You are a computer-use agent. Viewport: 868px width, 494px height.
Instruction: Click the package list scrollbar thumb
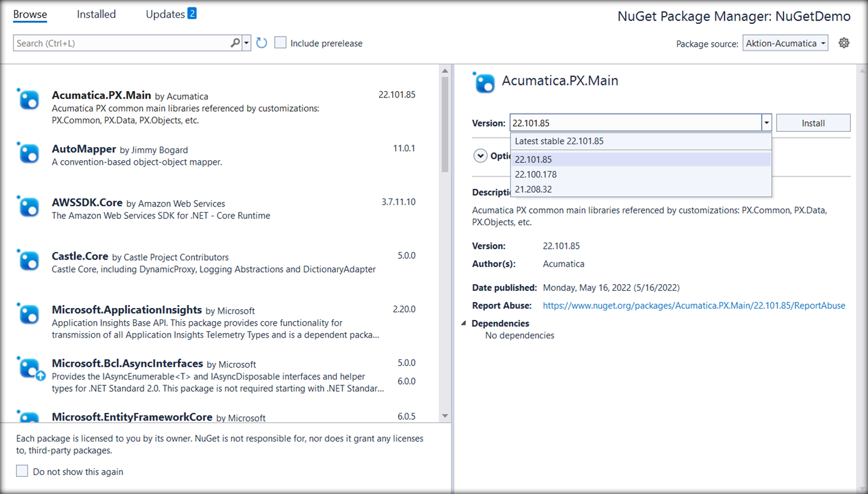click(445, 124)
